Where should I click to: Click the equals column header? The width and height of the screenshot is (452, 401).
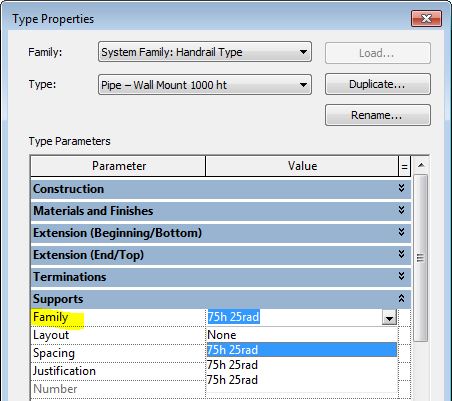(x=404, y=166)
